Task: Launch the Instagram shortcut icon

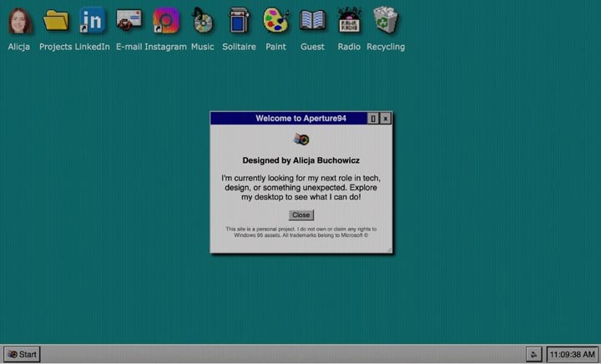Action: (x=166, y=20)
